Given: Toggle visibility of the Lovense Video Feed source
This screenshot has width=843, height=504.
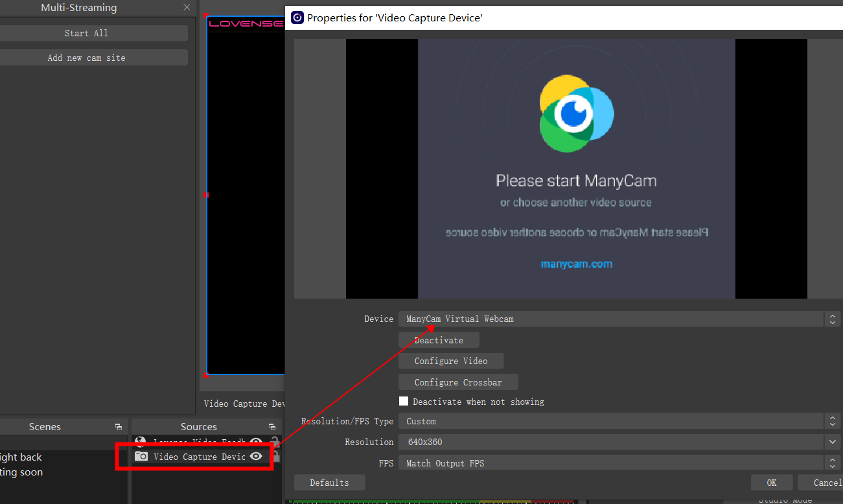Looking at the screenshot, I should [x=255, y=441].
